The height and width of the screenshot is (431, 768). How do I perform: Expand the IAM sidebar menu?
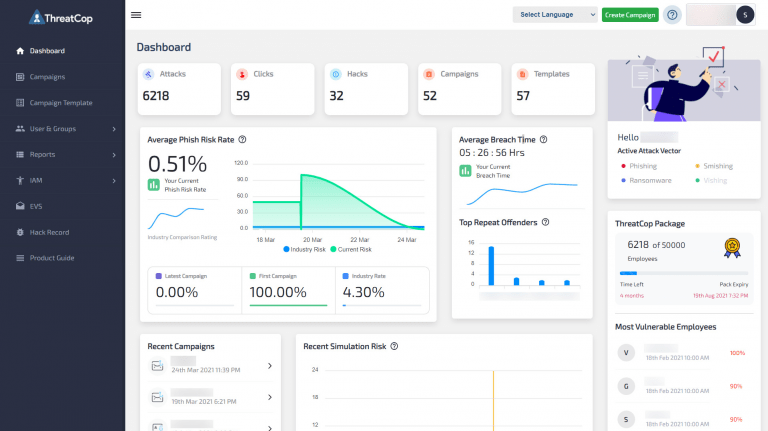(66, 181)
